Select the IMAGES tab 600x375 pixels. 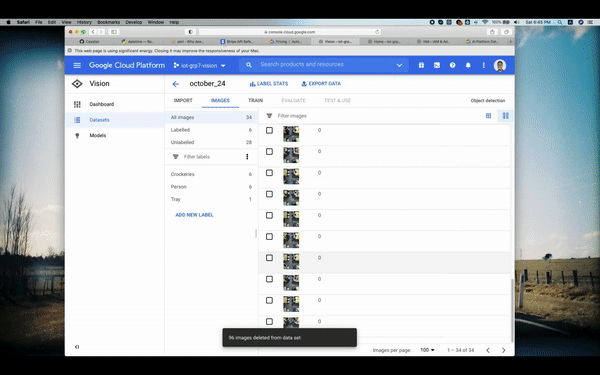[x=220, y=100]
